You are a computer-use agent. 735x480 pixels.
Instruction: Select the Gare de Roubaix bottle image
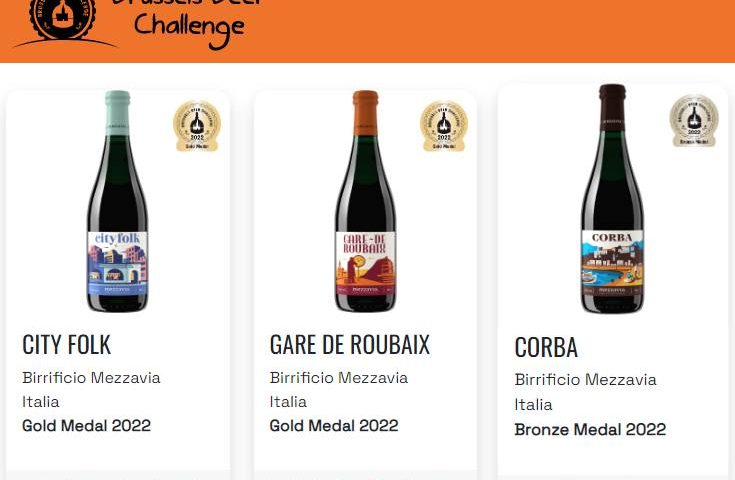click(366, 201)
